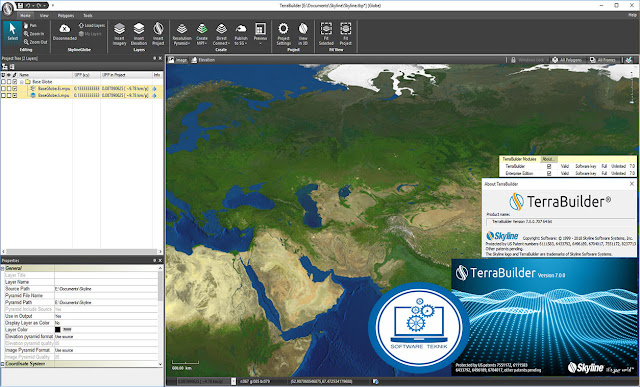Image resolution: width=640 pixels, height=387 pixels.
Task: Open the Preview dropdown
Action: (260, 33)
